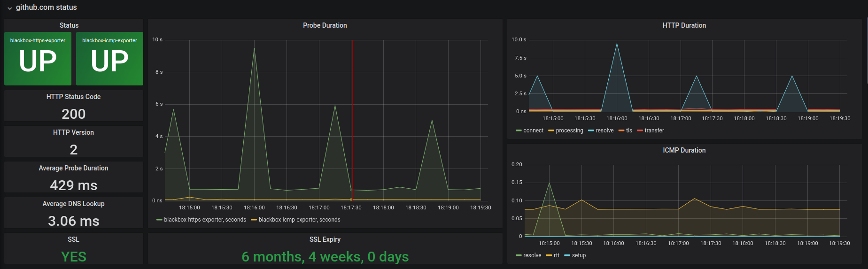Screen dimensions: 868x269
Task: Click the 0.20 label on ICMP Duration axis
Action: point(517,164)
